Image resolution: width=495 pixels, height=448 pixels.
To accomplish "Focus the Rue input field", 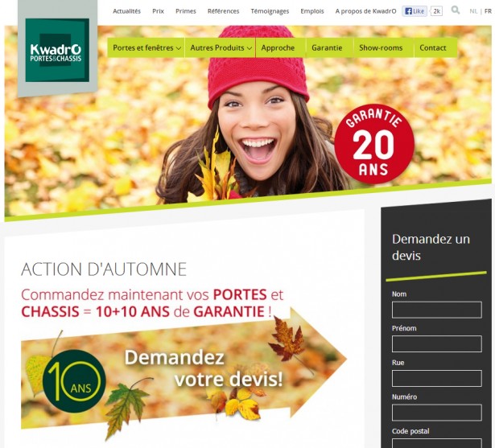I will 436,378.
